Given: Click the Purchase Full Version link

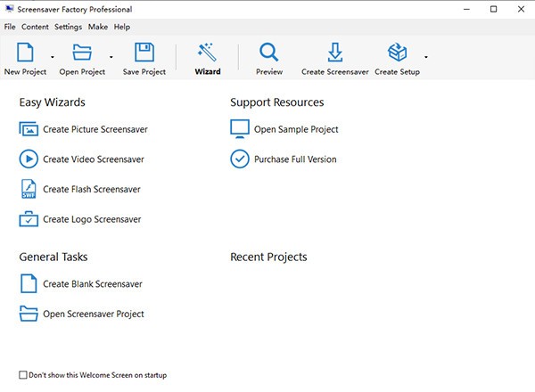Looking at the screenshot, I should click(x=295, y=159).
